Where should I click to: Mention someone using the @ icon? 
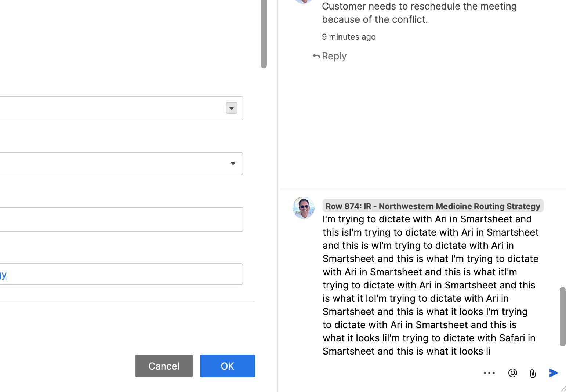[x=512, y=373]
